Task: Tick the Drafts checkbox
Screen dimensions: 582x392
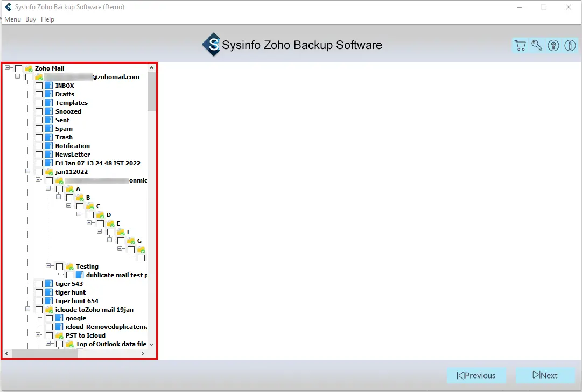Action: (39, 94)
